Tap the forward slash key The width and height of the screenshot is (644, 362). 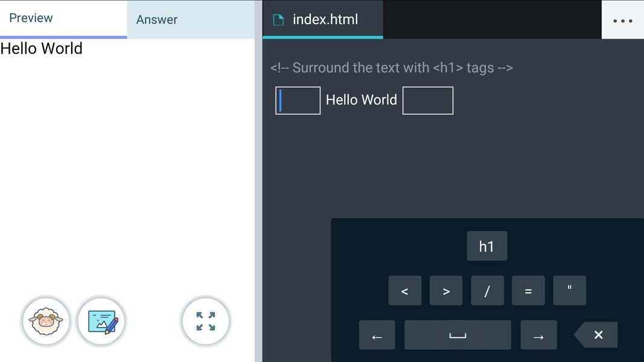pos(487,291)
